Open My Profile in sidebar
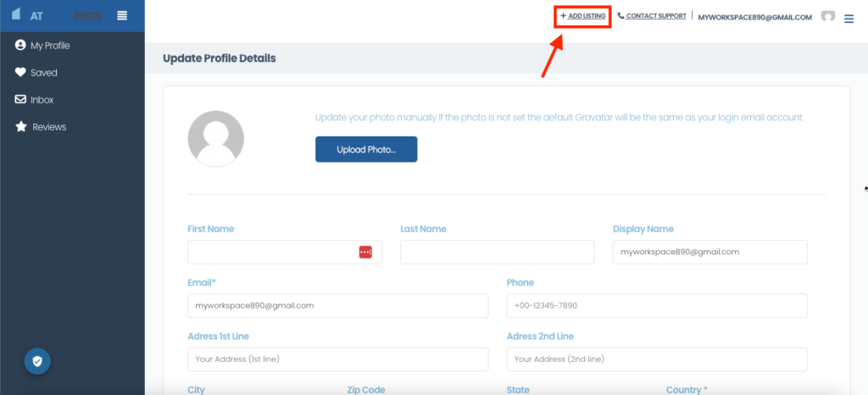Viewport: 868px width, 395px height. click(x=49, y=46)
